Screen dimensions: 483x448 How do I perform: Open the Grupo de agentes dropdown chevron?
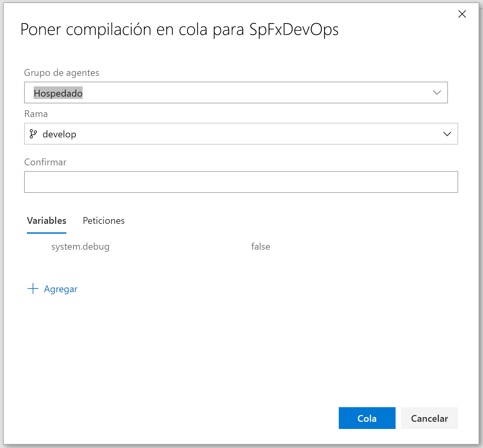click(436, 93)
